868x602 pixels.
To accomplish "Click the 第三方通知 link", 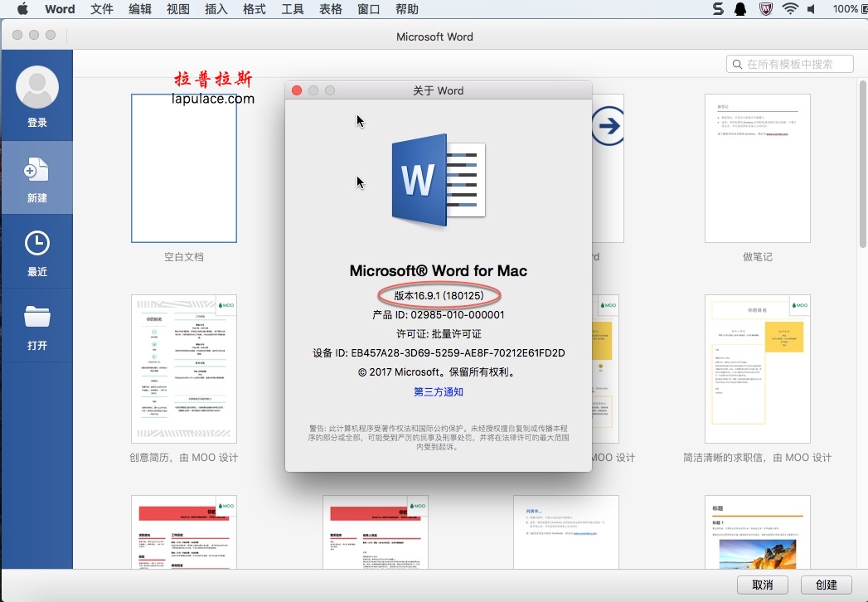I will pyautogui.click(x=439, y=391).
